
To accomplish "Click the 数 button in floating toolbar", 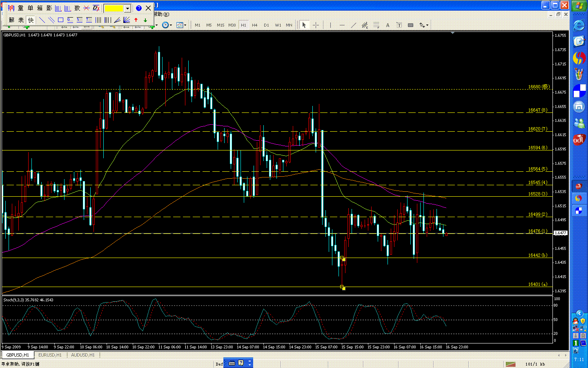I will coord(77,8).
